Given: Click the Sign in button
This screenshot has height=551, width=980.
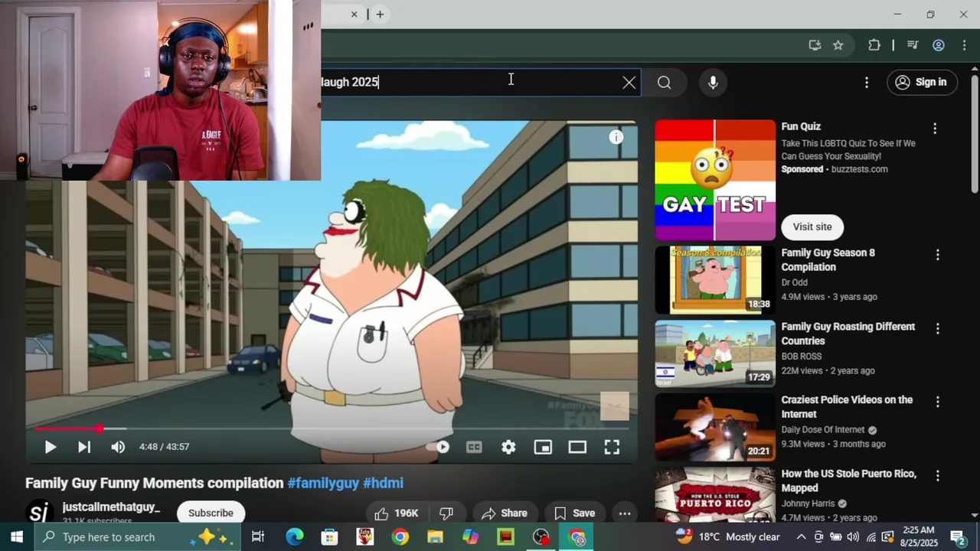Looking at the screenshot, I should (922, 83).
